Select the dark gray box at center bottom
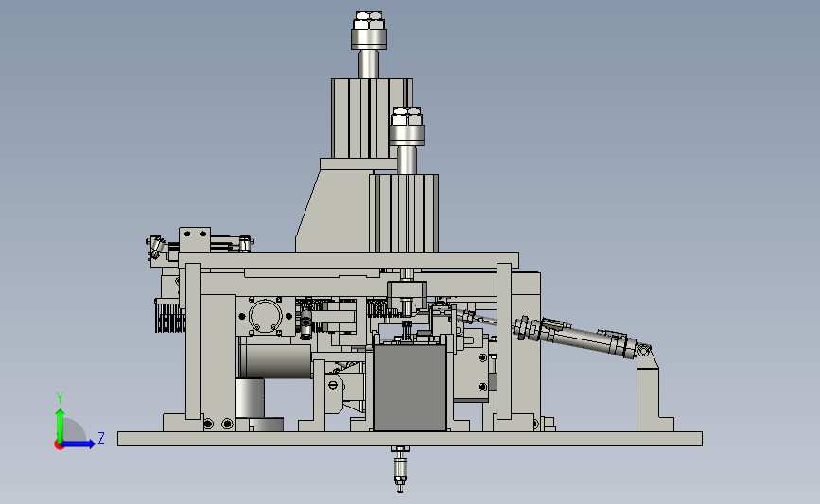The image size is (820, 504). pos(410,388)
